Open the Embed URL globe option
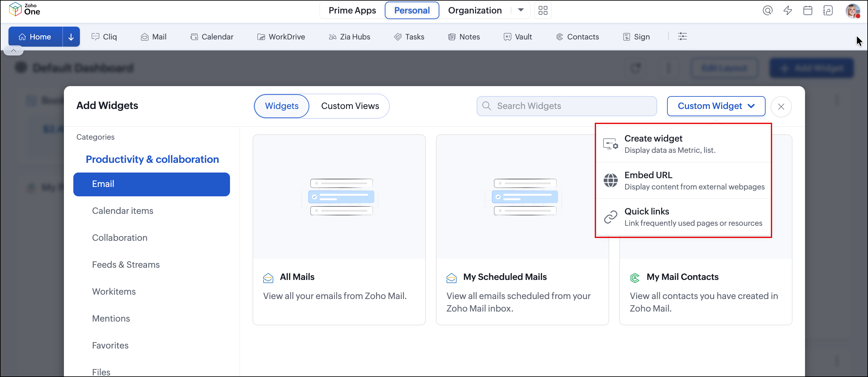 pos(684,181)
